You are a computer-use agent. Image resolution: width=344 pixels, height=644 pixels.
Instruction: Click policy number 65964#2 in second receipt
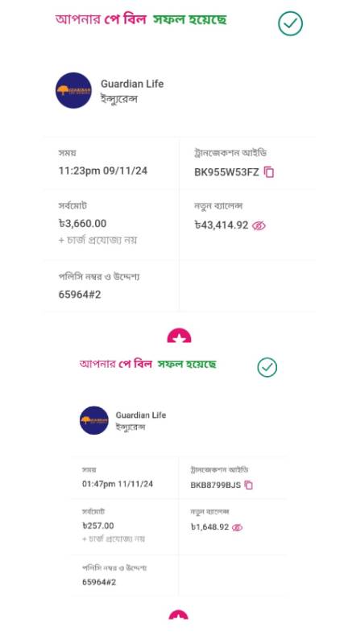pyautogui.click(x=99, y=582)
